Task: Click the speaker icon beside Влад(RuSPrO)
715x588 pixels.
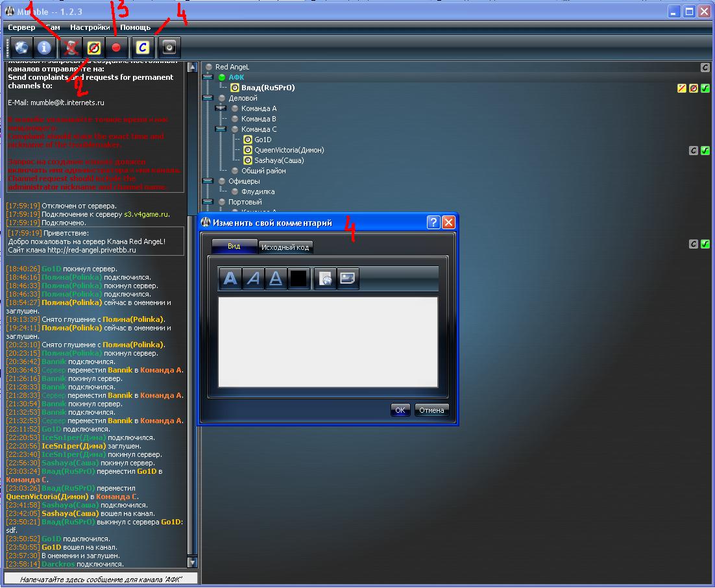Action: pos(235,88)
